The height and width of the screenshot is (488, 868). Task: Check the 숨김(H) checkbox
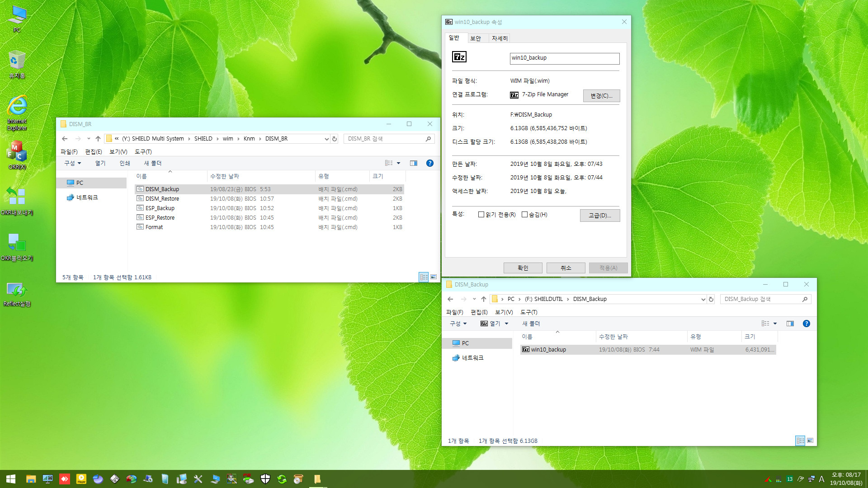click(x=524, y=215)
